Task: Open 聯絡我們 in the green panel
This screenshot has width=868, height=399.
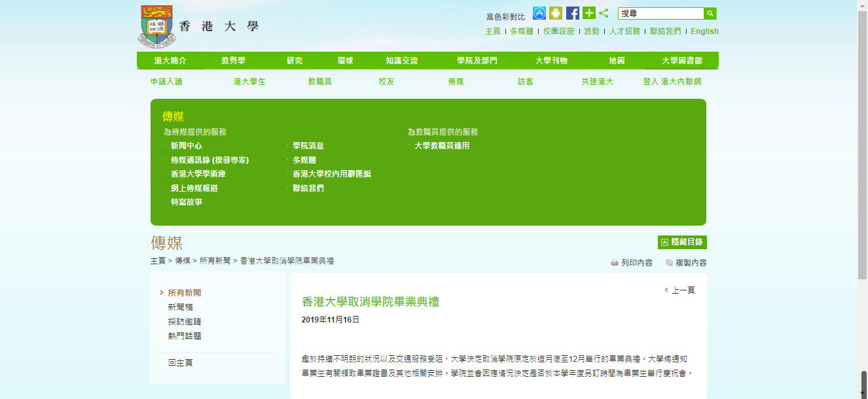Action: [308, 188]
